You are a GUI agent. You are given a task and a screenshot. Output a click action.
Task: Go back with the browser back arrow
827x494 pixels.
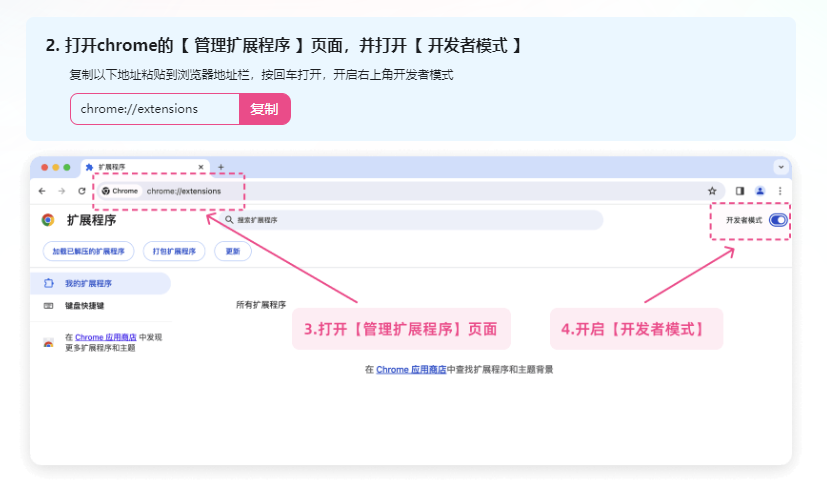(x=42, y=191)
